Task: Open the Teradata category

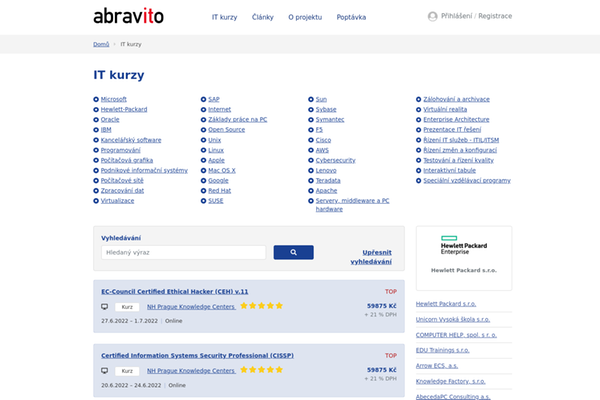Action: 328,181
